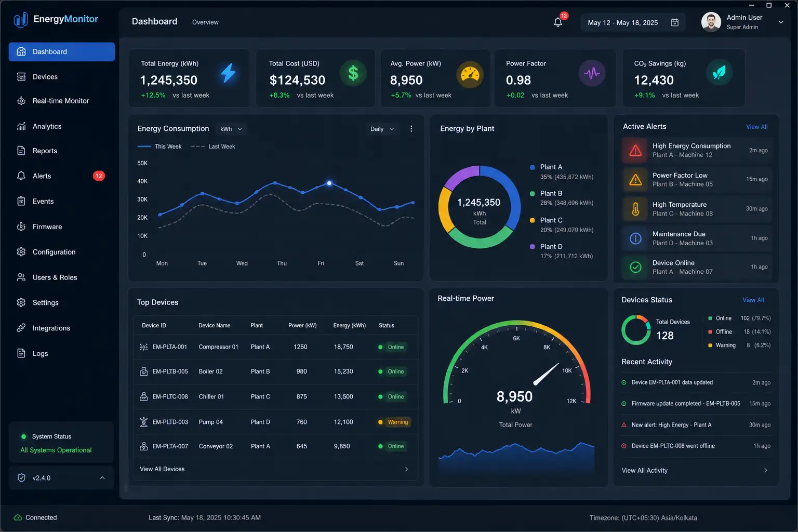This screenshot has width=798, height=532.
Task: Click the Plant C yellow legend swatch
Action: 532,220
